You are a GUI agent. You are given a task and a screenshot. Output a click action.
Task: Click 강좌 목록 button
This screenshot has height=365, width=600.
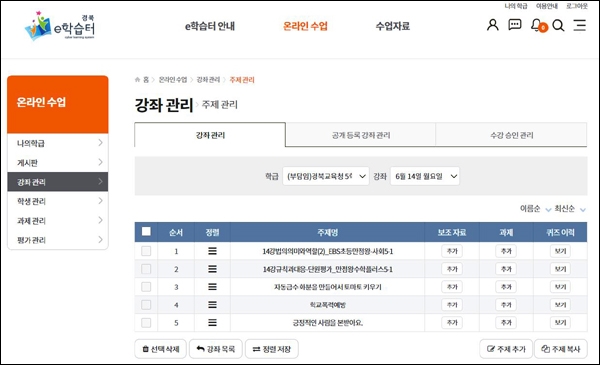[x=215, y=349]
